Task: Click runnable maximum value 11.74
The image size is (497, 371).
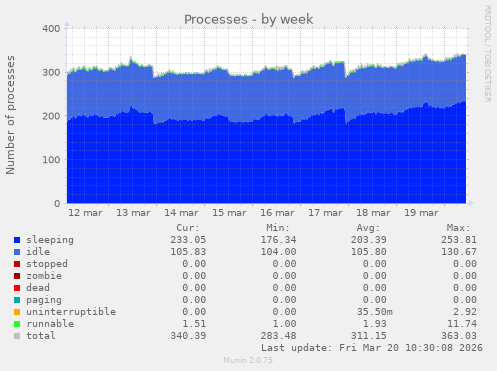Action: (462, 324)
